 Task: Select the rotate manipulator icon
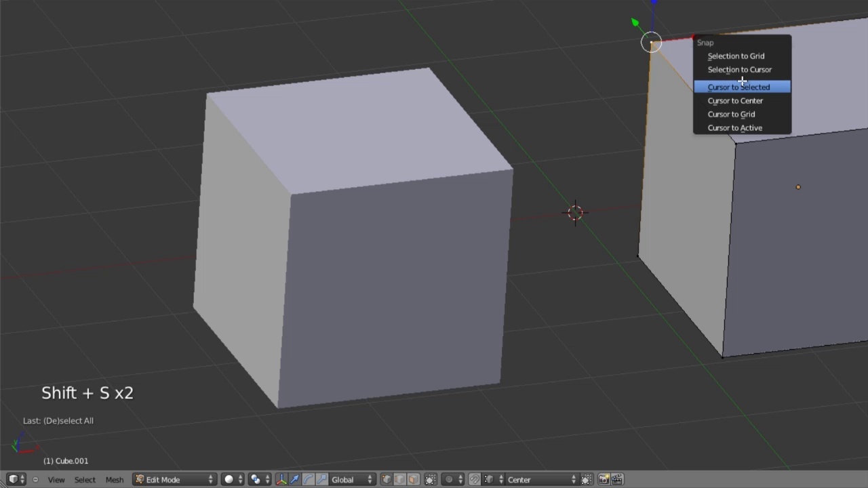[307, 479]
